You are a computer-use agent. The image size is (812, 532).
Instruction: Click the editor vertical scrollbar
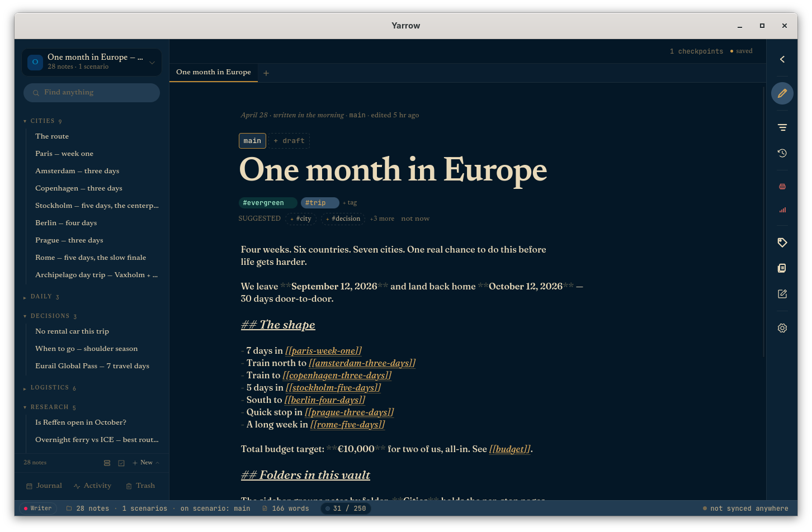click(x=764, y=222)
